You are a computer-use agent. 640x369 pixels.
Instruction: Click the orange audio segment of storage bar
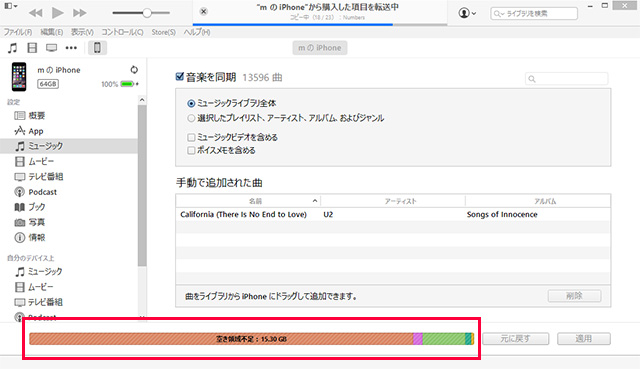(221, 339)
